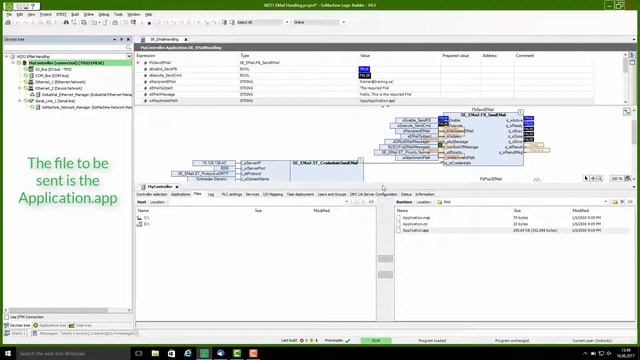Switch to Users and Groups tab

point(332,195)
